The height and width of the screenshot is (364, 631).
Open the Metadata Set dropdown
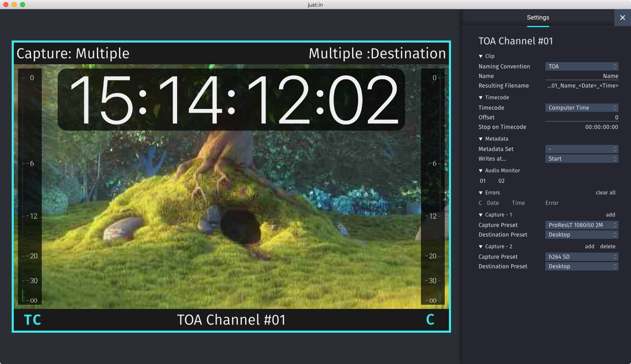pyautogui.click(x=582, y=149)
